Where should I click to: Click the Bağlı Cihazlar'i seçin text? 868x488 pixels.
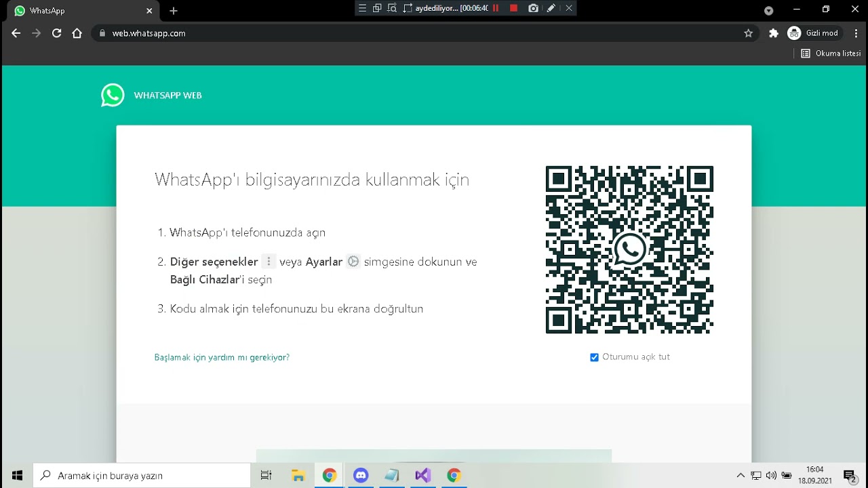pos(221,280)
